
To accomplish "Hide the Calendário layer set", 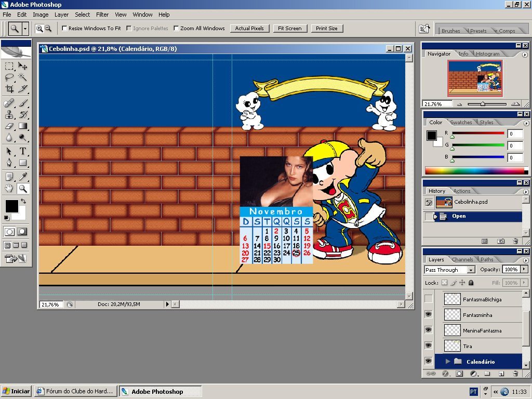I will click(x=429, y=361).
